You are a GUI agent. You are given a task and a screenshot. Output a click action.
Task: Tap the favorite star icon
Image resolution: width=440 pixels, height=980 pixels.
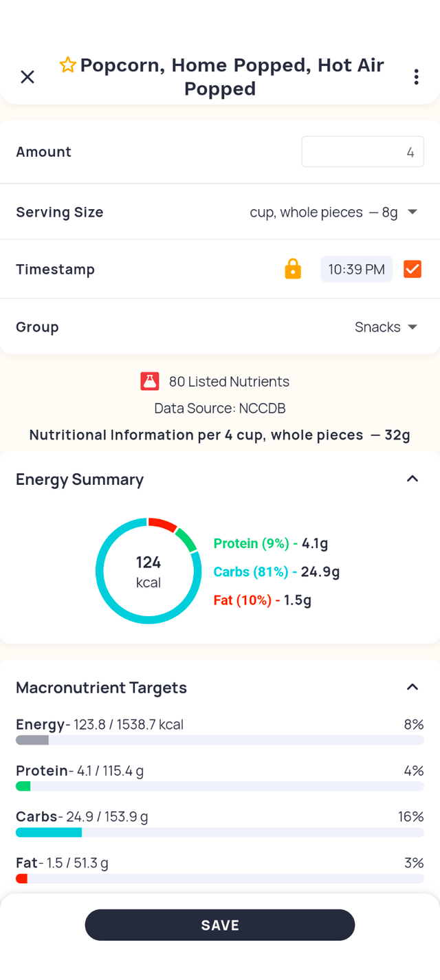(x=67, y=65)
